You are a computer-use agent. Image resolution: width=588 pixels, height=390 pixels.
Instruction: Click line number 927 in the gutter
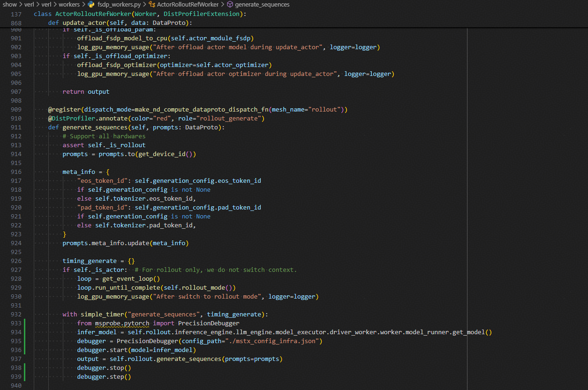tap(15, 270)
